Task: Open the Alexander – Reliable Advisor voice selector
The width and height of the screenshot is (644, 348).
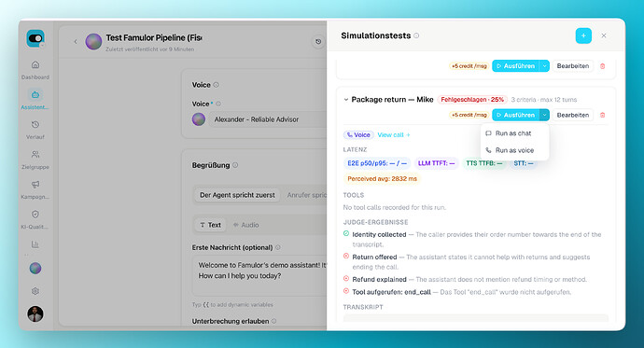Action: coord(268,119)
